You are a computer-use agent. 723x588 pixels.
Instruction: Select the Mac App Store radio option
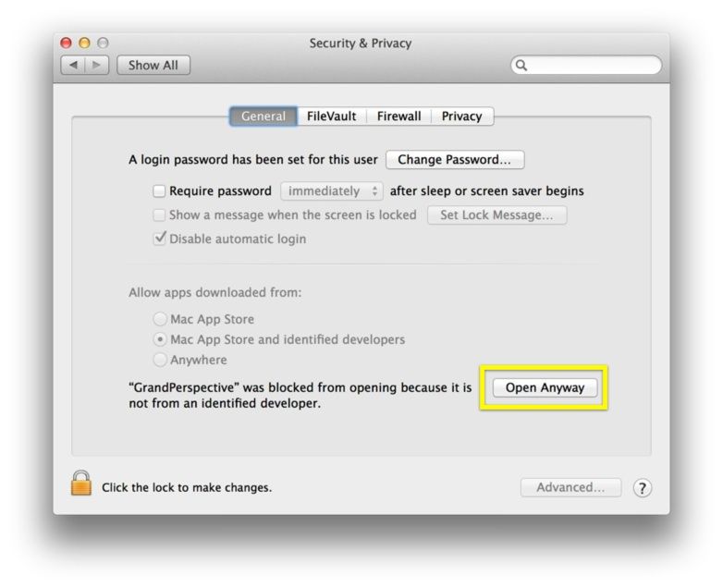coord(160,319)
